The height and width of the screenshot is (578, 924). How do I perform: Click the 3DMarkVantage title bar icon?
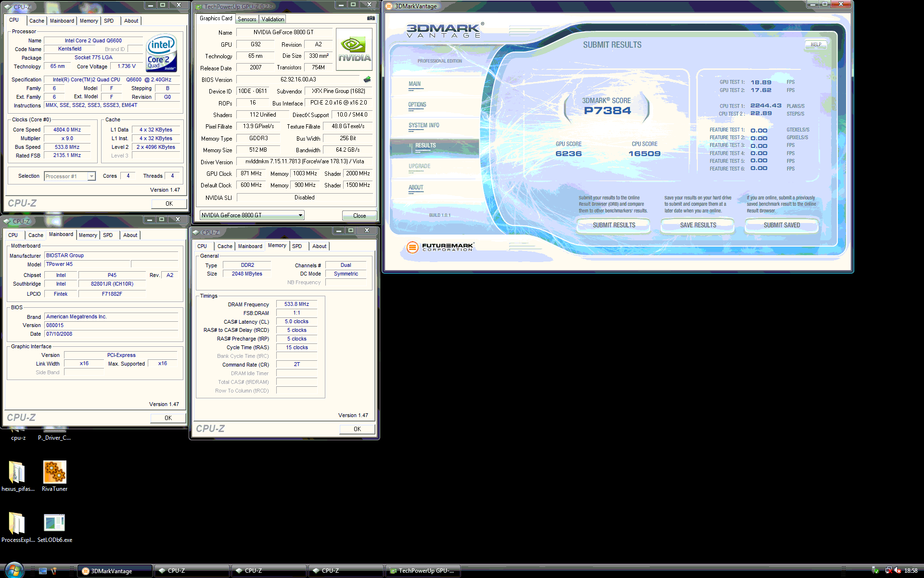[389, 6]
